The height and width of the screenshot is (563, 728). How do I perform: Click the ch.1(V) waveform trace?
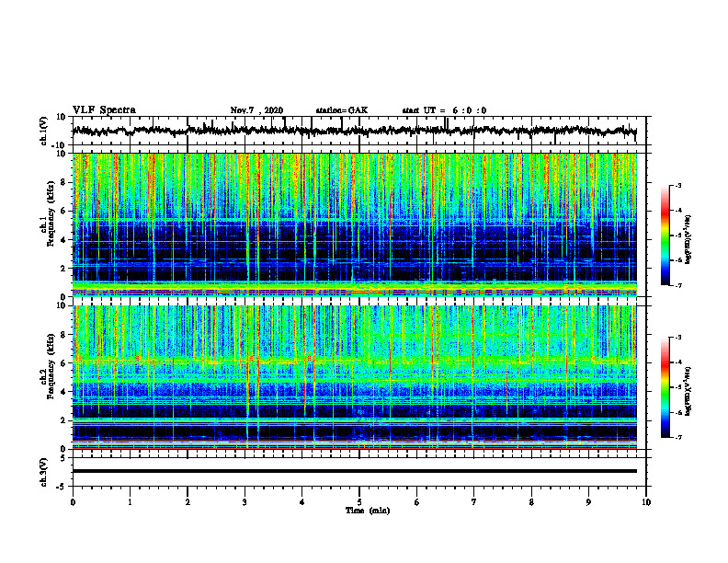[354, 131]
